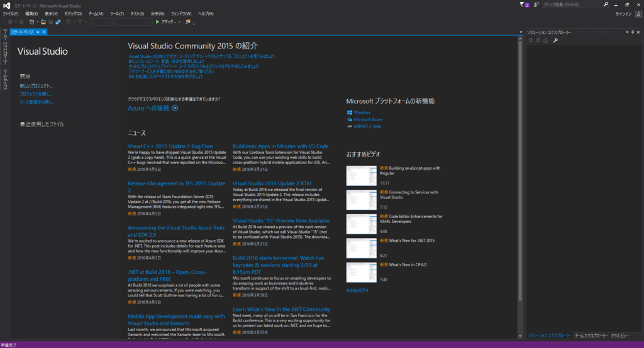Click Solution Explorer Back icon
This screenshot has height=348, width=644.
531,40
